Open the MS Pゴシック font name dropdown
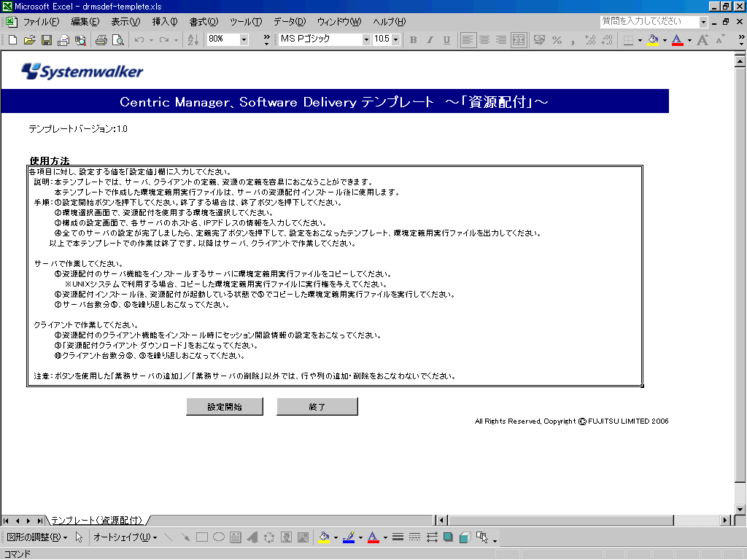 tap(366, 39)
